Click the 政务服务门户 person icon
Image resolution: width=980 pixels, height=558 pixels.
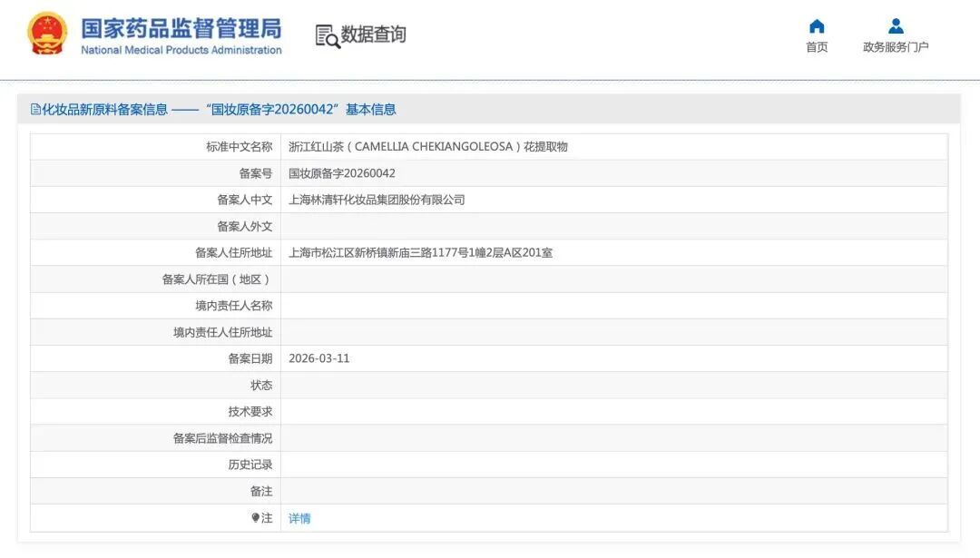click(x=895, y=26)
